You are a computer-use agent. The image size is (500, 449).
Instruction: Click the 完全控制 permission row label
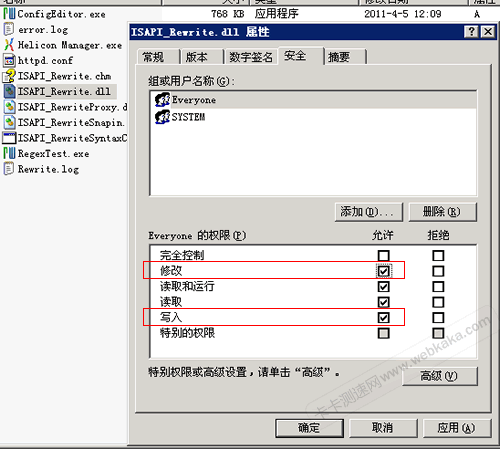click(182, 256)
